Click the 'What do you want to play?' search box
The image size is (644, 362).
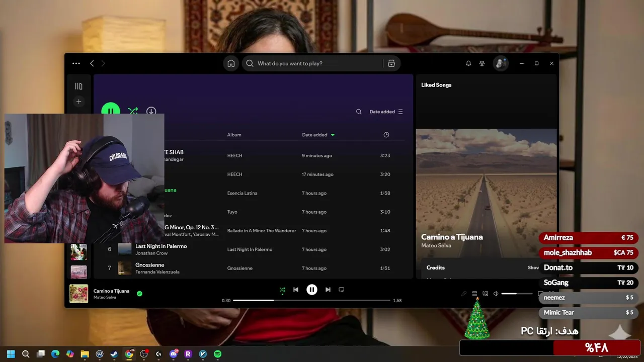[313, 63]
